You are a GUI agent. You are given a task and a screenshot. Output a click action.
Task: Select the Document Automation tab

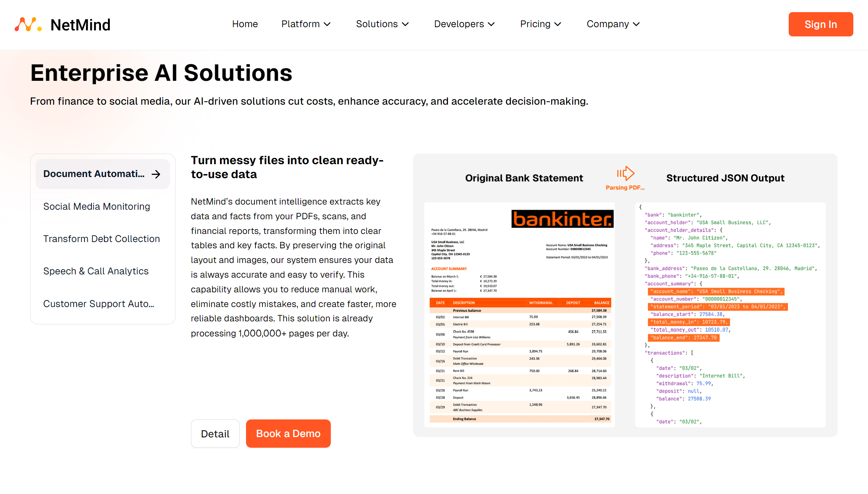point(94,174)
